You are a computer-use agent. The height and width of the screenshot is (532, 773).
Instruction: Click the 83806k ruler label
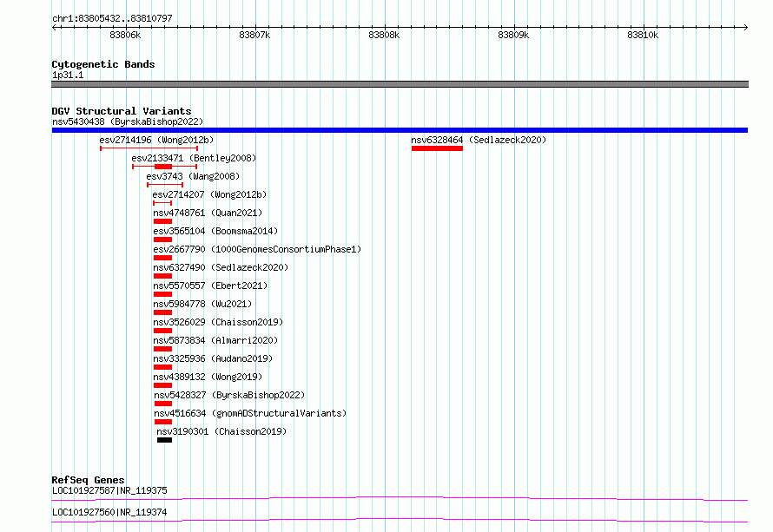pyautogui.click(x=125, y=35)
